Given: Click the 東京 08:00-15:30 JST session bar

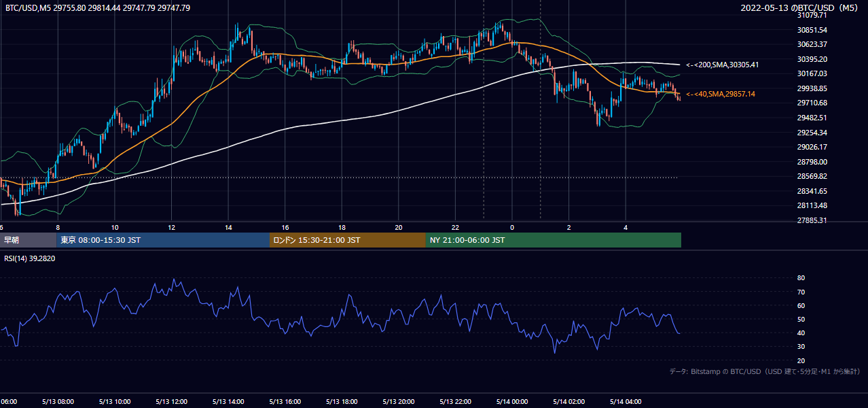Looking at the screenshot, I should coord(163,240).
